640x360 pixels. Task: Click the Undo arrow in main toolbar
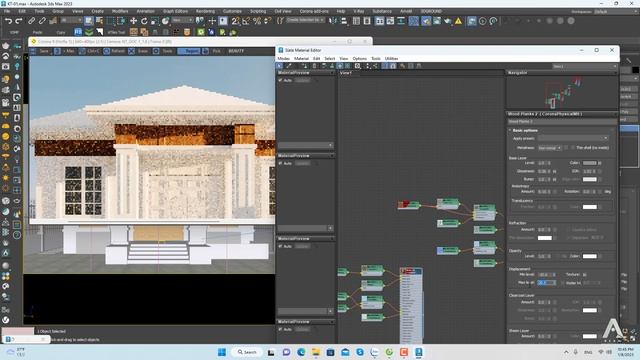(x=9, y=20)
